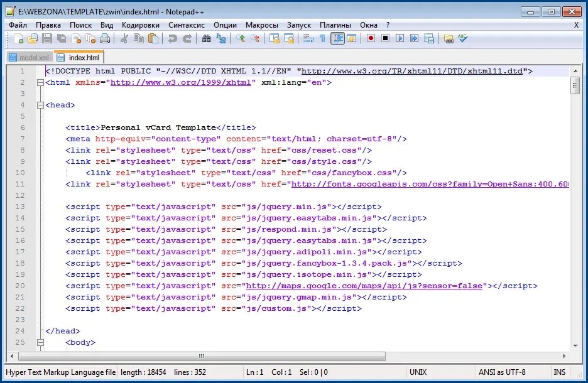Open the Окна menu
The image size is (588, 383).
pos(369,25)
